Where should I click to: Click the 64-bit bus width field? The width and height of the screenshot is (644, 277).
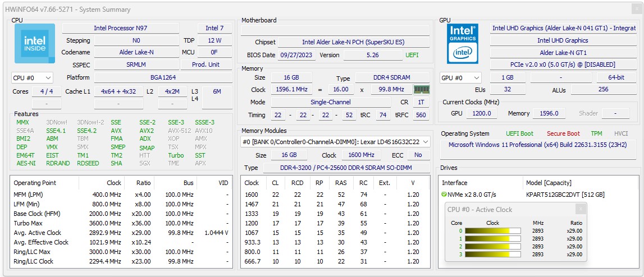(x=616, y=77)
